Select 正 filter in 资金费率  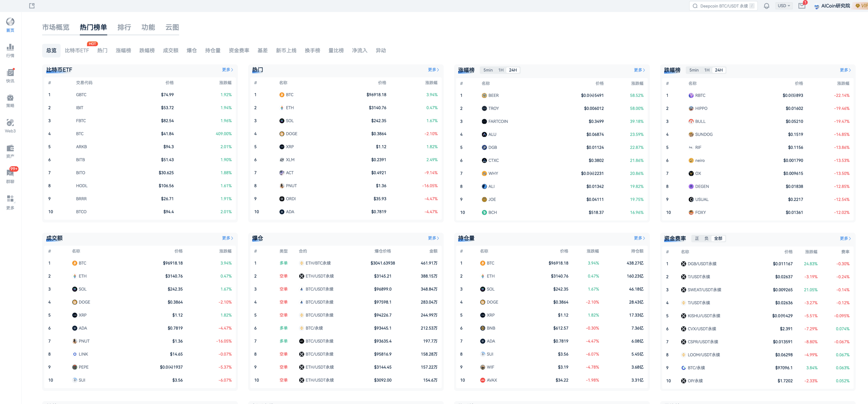click(697, 239)
